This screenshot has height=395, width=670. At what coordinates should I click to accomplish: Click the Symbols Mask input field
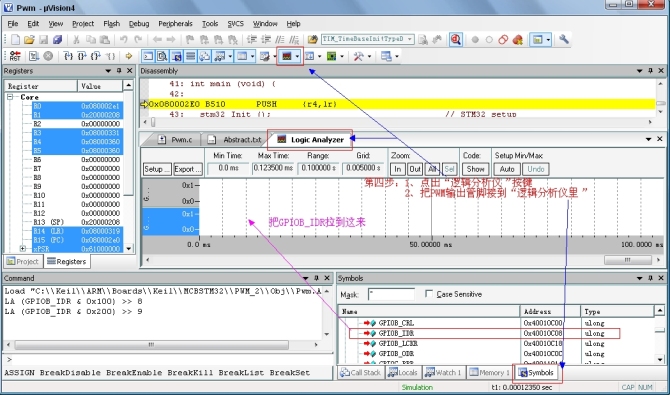[391, 295]
